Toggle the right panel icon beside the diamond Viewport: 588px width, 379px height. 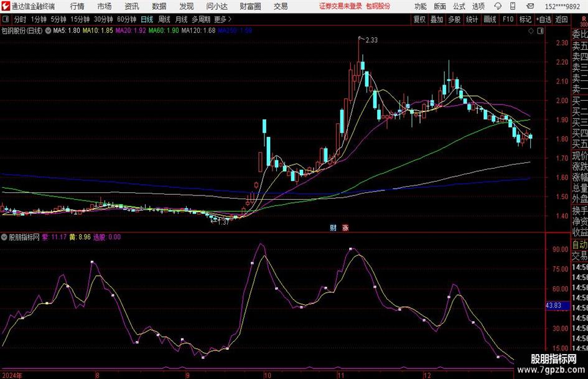point(540,31)
